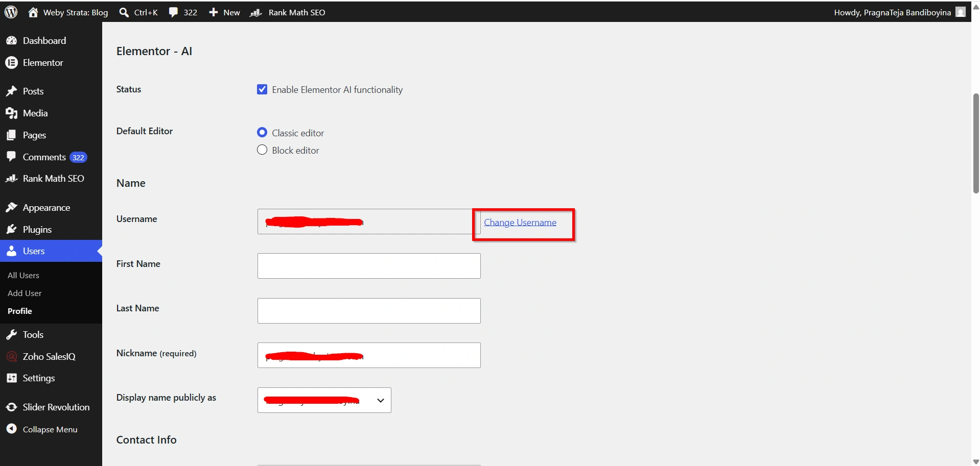Click the Media icon in sidebar

click(x=11, y=113)
